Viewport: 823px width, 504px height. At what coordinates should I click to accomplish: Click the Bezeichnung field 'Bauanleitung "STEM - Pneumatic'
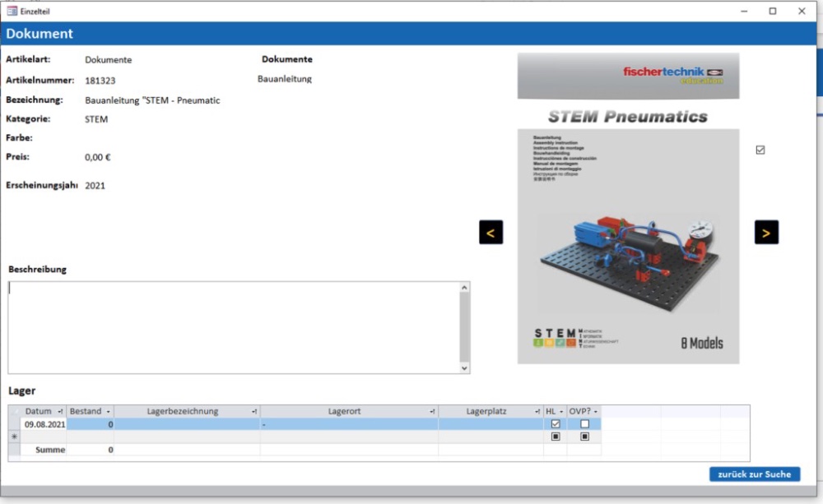pos(152,100)
